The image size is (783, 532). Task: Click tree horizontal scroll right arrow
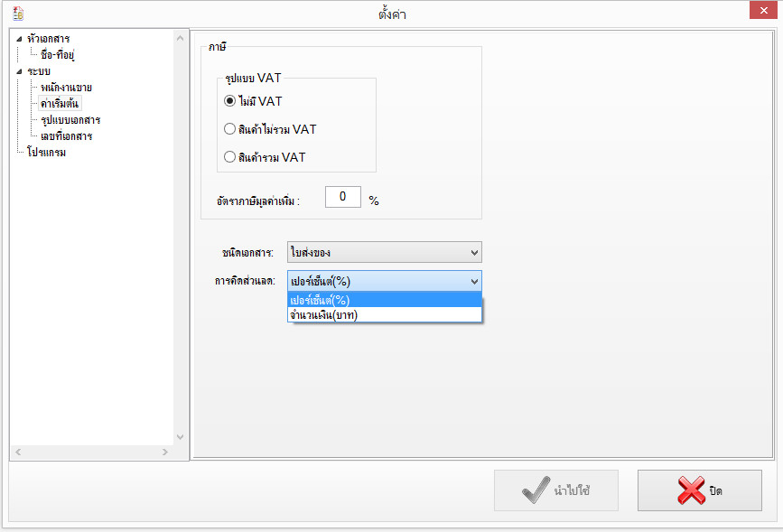tap(164, 452)
